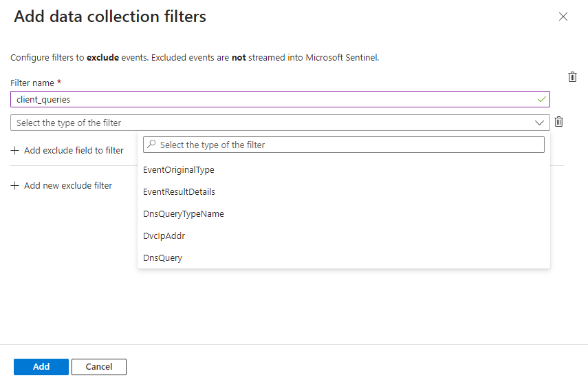The image size is (588, 389).
Task: Click the 'Add exclude field to filter' link
Action: coord(74,151)
